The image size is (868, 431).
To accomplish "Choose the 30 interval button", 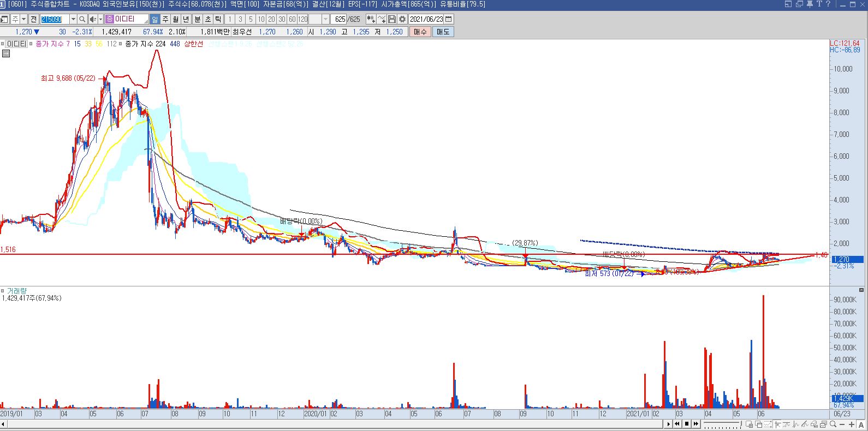I will (x=282, y=19).
